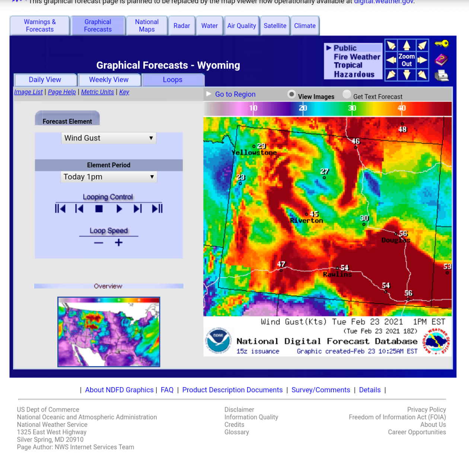Stop the forecast loop
Image resolution: width=469 pixels, height=476 pixels.
(99, 209)
